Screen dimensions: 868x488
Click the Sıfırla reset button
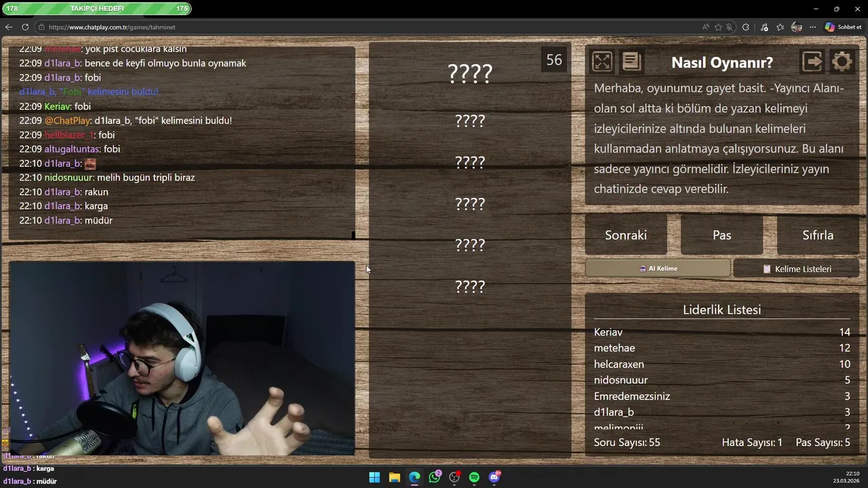(818, 235)
